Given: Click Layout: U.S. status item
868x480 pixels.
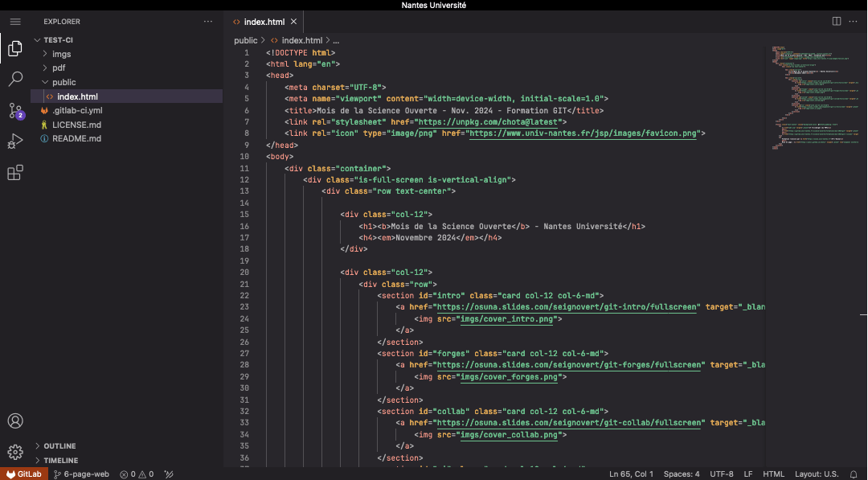Looking at the screenshot, I should click(x=817, y=474).
